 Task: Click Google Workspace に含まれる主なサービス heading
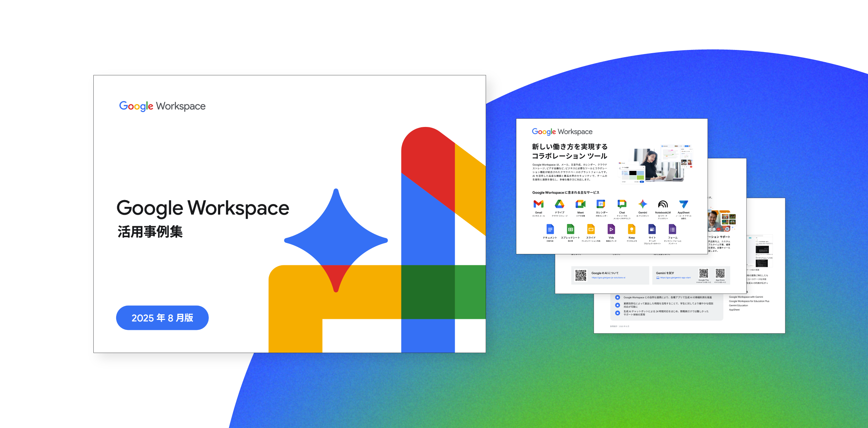click(566, 193)
